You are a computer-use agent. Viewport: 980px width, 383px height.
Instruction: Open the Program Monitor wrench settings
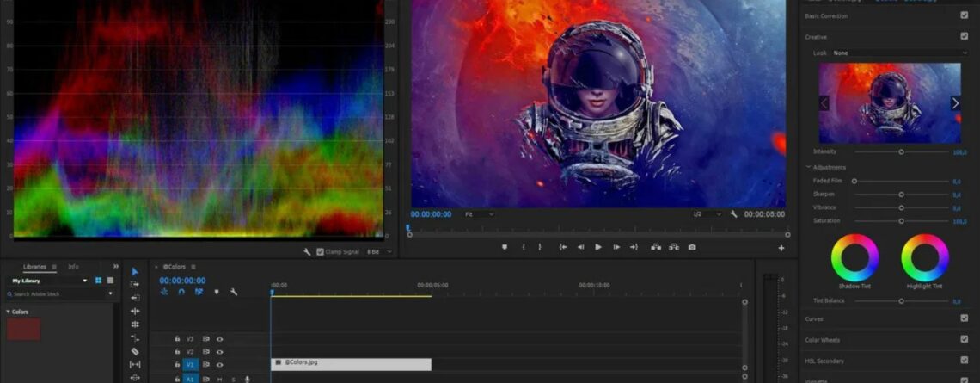pyautogui.click(x=733, y=214)
